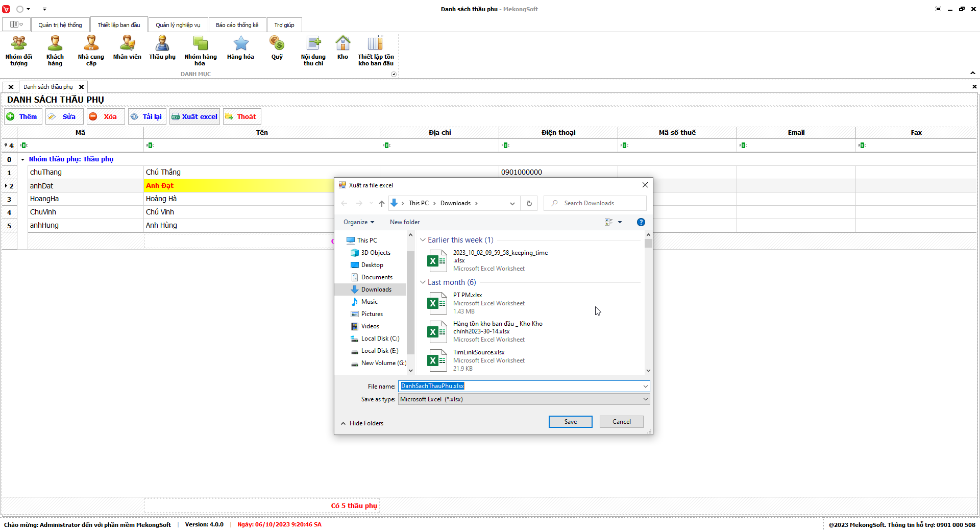Image resolution: width=980 pixels, height=530 pixels.
Task: Refresh the Downloads folder in dialog
Action: (x=529, y=203)
